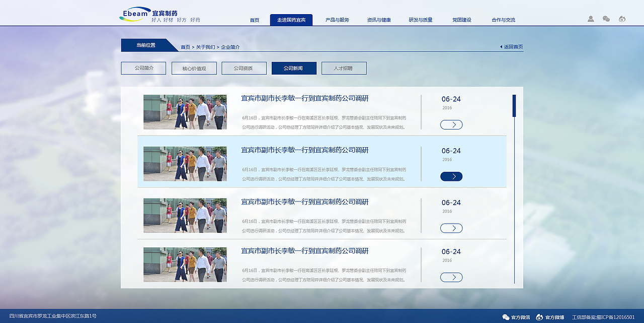644x323 pixels.
Task: Open arrow button of third news item
Action: point(451,228)
